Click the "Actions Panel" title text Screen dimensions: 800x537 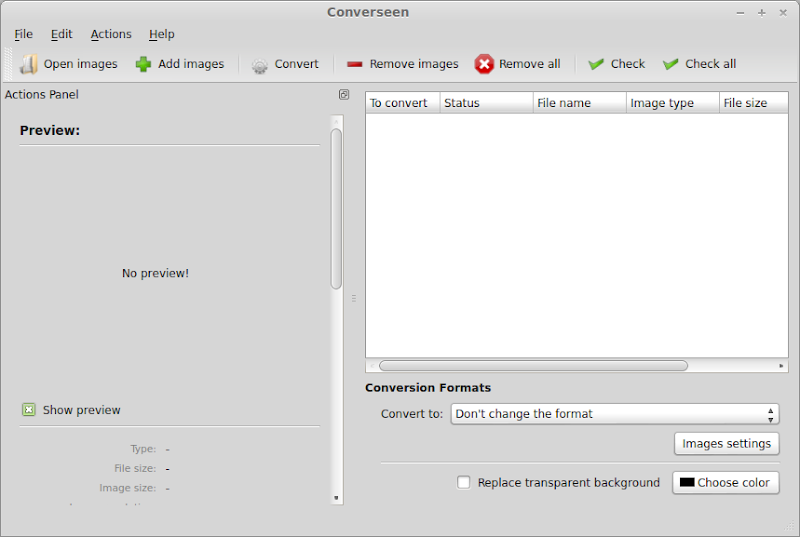pos(41,94)
